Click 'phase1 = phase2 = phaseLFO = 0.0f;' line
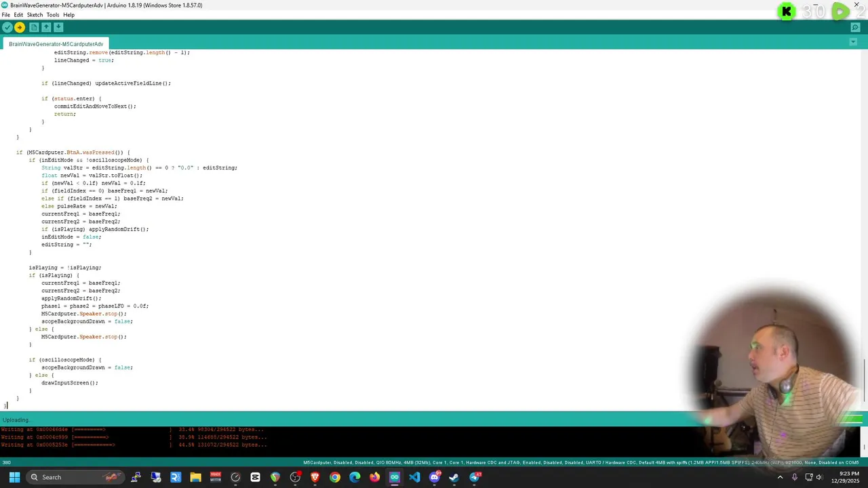The width and height of the screenshot is (868, 488). [x=95, y=306]
